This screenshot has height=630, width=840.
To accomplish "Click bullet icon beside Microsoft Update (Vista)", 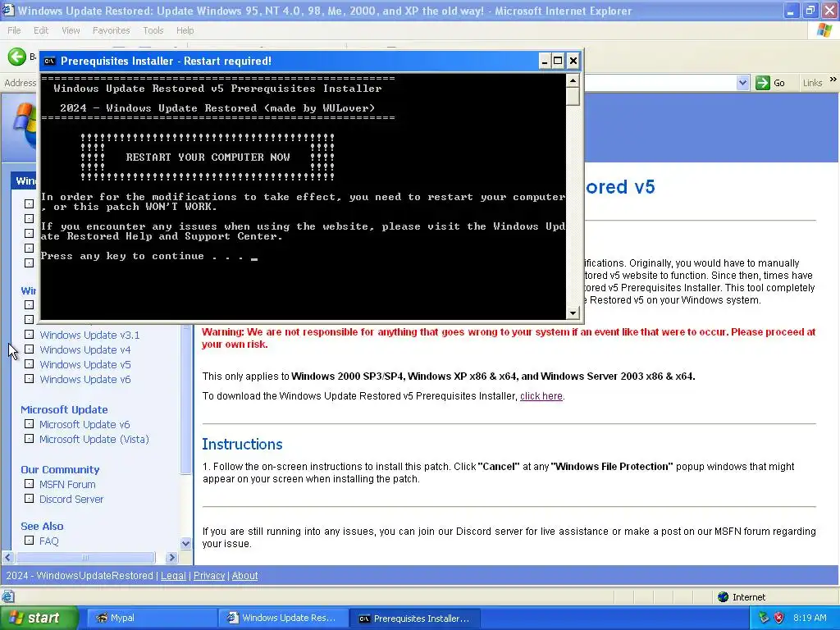I will tap(29, 439).
